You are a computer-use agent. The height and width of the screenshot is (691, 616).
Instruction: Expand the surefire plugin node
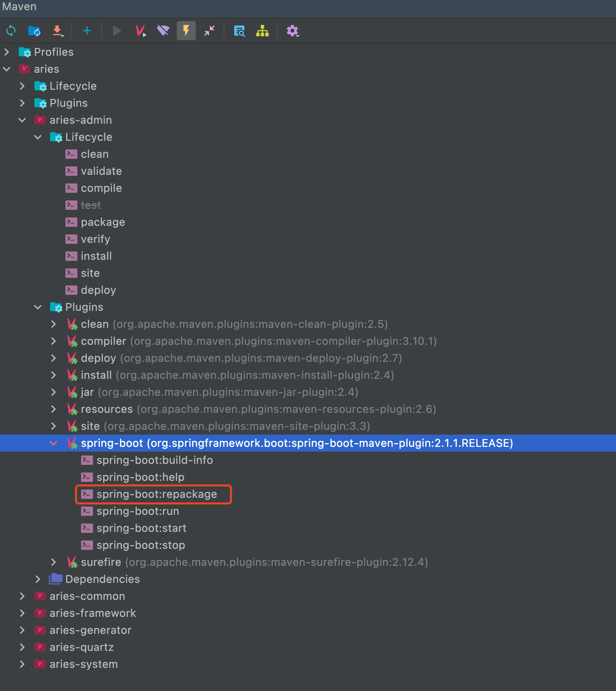(53, 562)
